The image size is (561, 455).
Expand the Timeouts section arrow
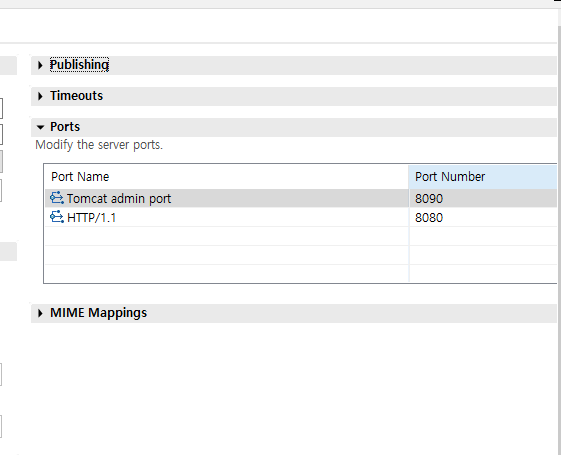tap(40, 96)
